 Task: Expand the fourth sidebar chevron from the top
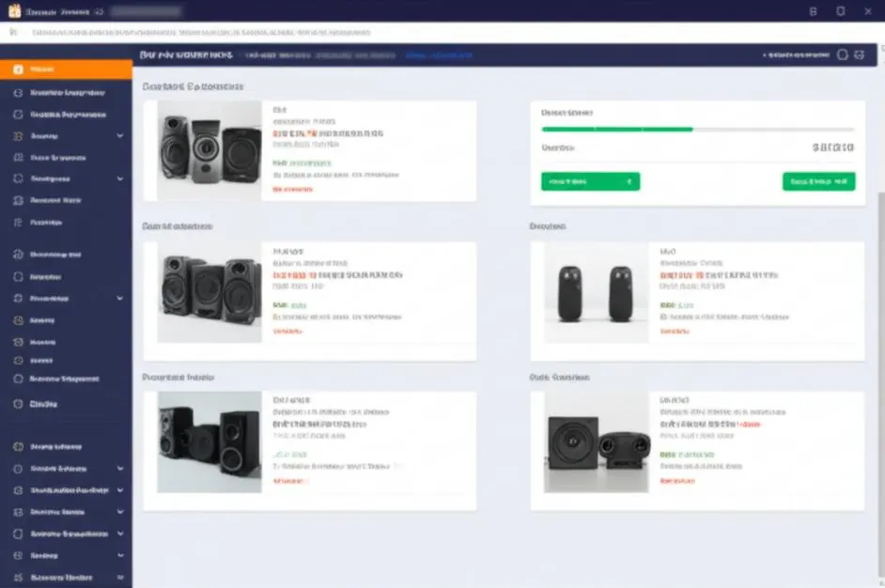[119, 469]
